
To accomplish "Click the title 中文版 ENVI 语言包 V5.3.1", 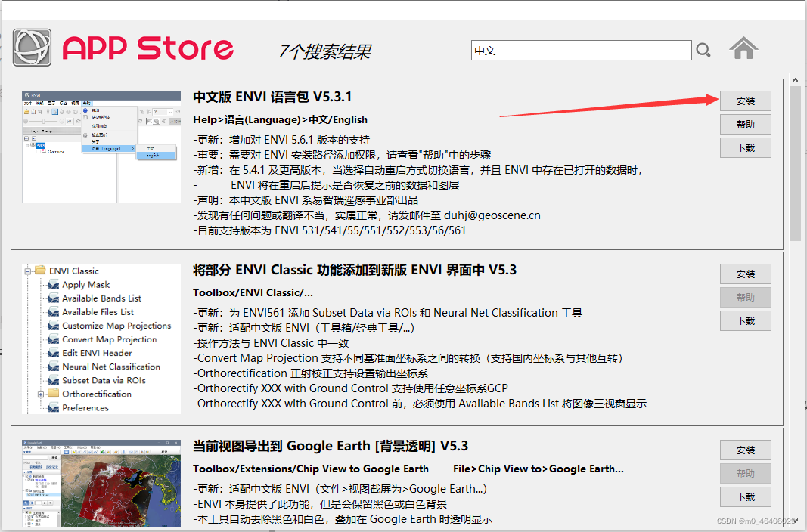I will click(272, 97).
